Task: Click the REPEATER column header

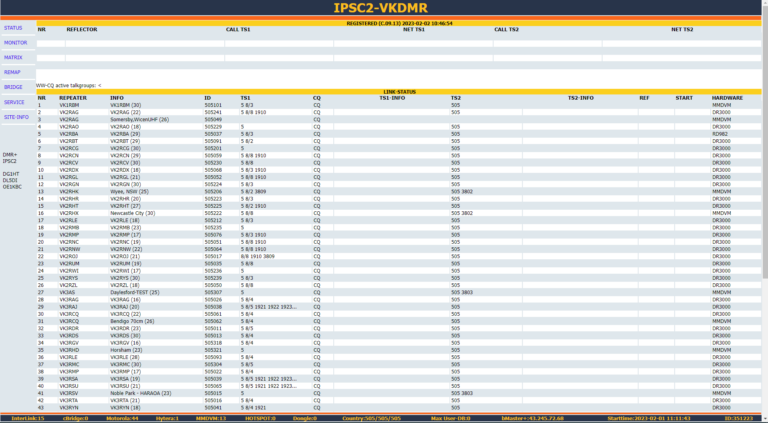Action: point(73,98)
